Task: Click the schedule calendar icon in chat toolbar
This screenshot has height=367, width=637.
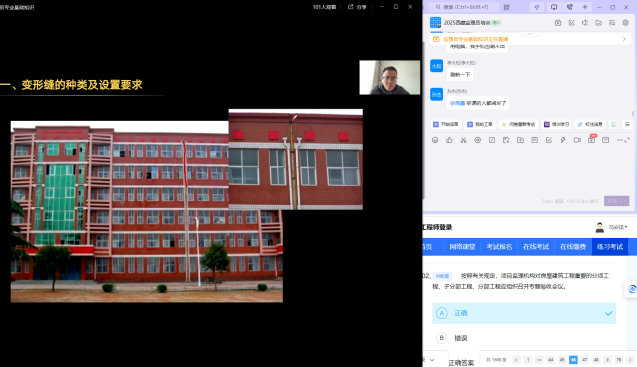Action: point(535,140)
